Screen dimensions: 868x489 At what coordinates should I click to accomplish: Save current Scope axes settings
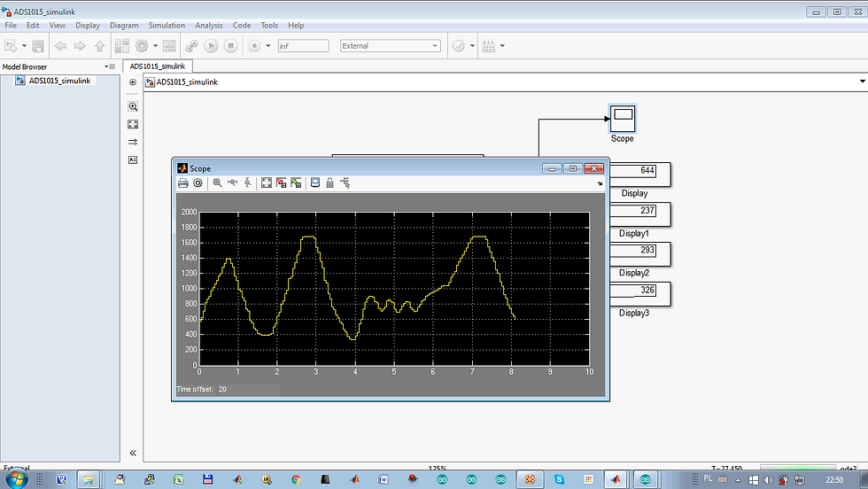(x=282, y=182)
